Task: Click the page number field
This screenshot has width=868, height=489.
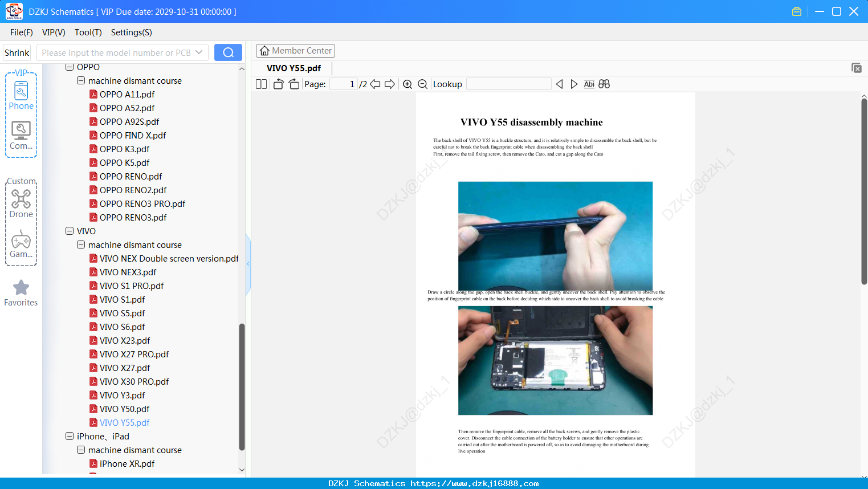Action: click(x=344, y=84)
